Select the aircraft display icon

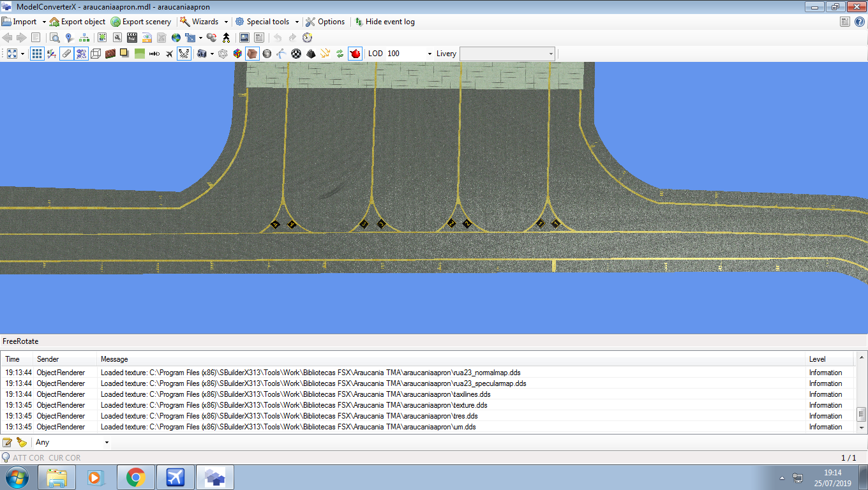(169, 54)
